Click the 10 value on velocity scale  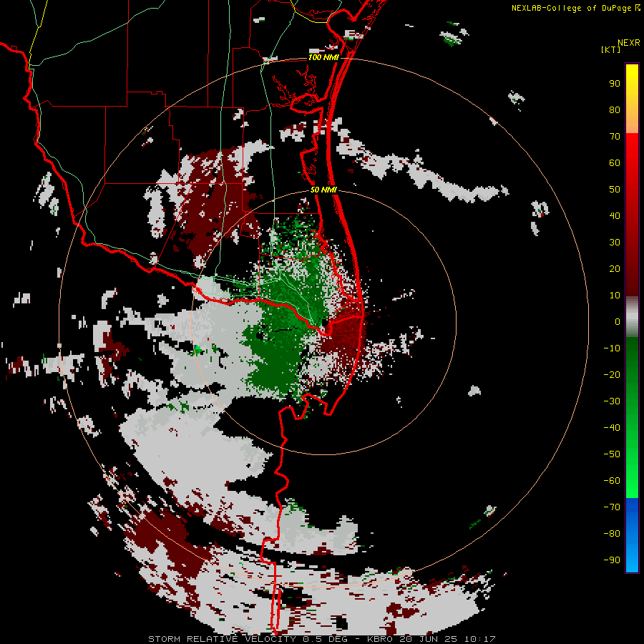[615, 296]
